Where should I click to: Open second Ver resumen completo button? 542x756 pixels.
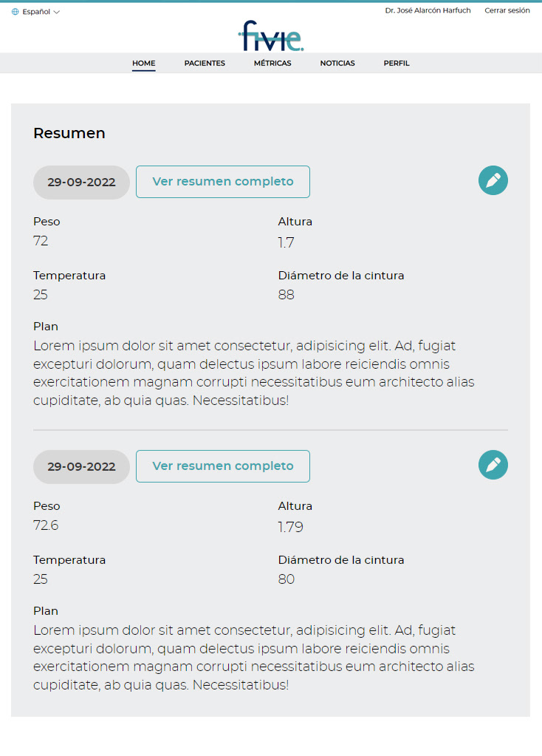click(x=222, y=466)
